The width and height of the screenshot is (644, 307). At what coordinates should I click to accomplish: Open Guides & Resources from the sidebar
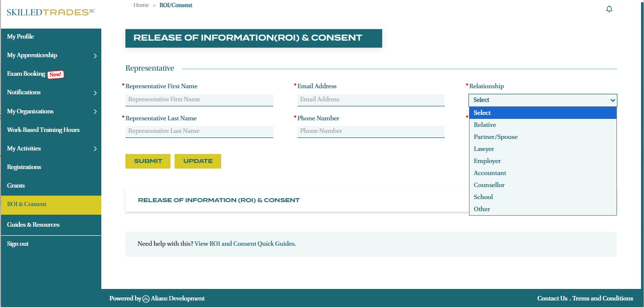coord(33,225)
